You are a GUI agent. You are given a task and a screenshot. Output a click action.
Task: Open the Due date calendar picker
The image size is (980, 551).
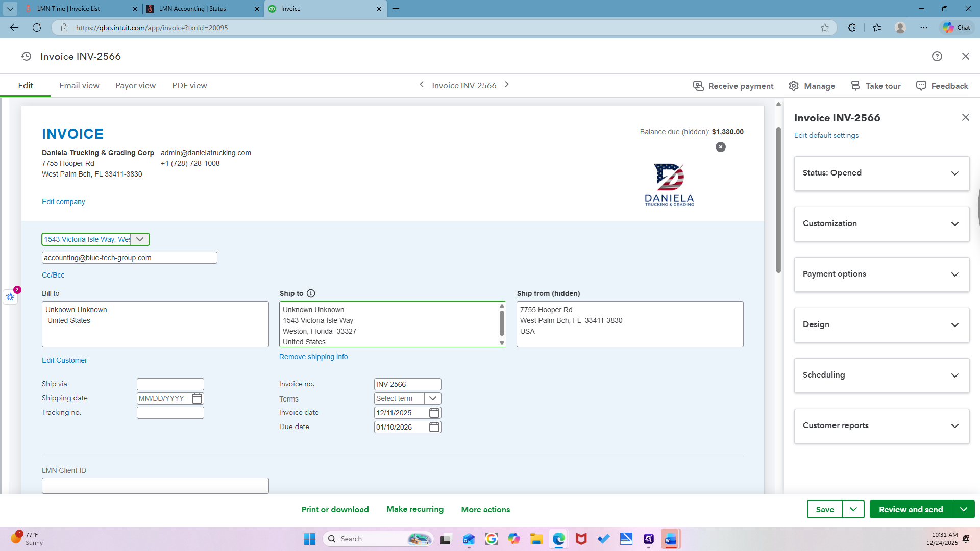point(434,427)
